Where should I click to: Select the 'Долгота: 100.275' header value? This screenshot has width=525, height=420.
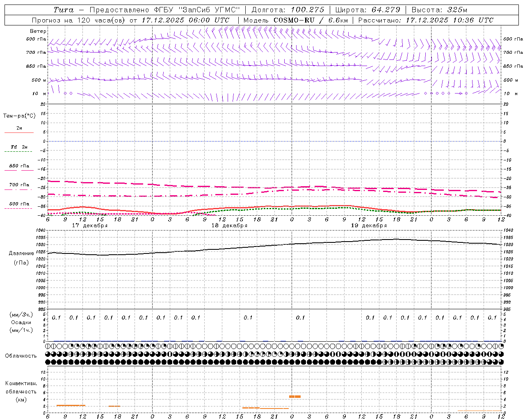click(x=288, y=10)
